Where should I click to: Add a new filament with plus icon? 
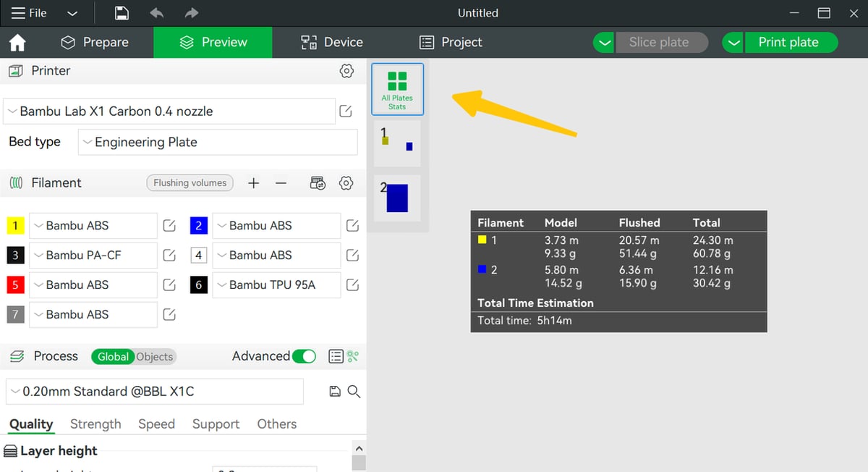(x=253, y=183)
